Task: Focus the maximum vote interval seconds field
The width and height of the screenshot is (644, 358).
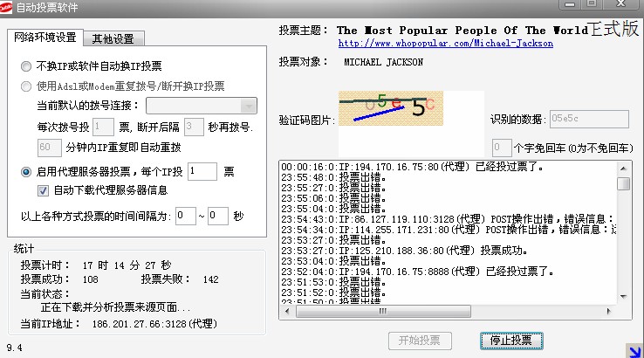Action: point(218,215)
